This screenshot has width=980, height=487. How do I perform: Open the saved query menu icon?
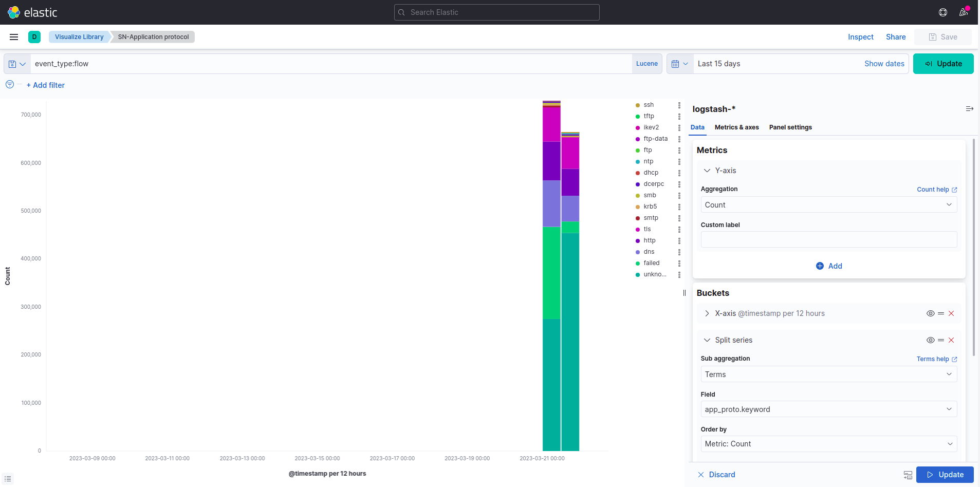[17, 64]
